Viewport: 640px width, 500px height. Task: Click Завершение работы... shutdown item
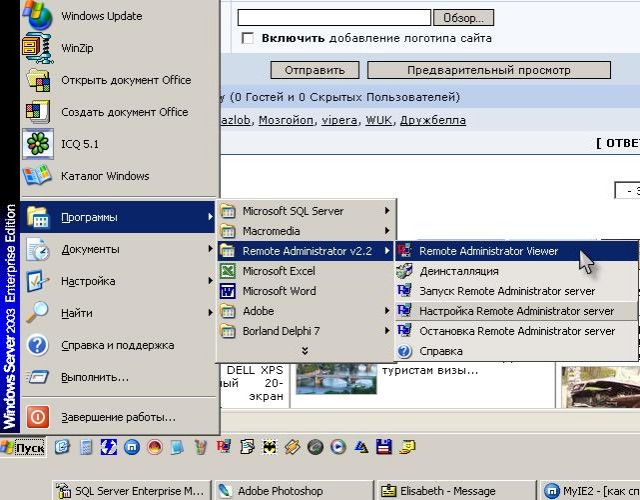(x=118, y=417)
